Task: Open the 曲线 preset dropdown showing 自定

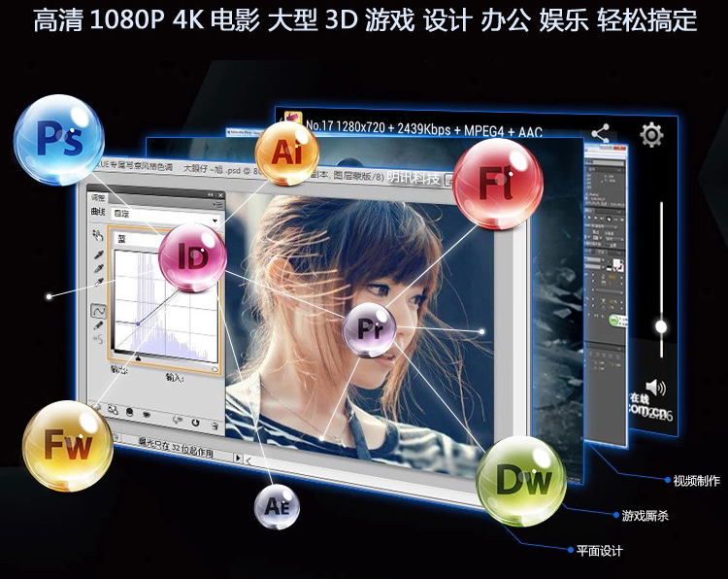Action: coord(166,217)
